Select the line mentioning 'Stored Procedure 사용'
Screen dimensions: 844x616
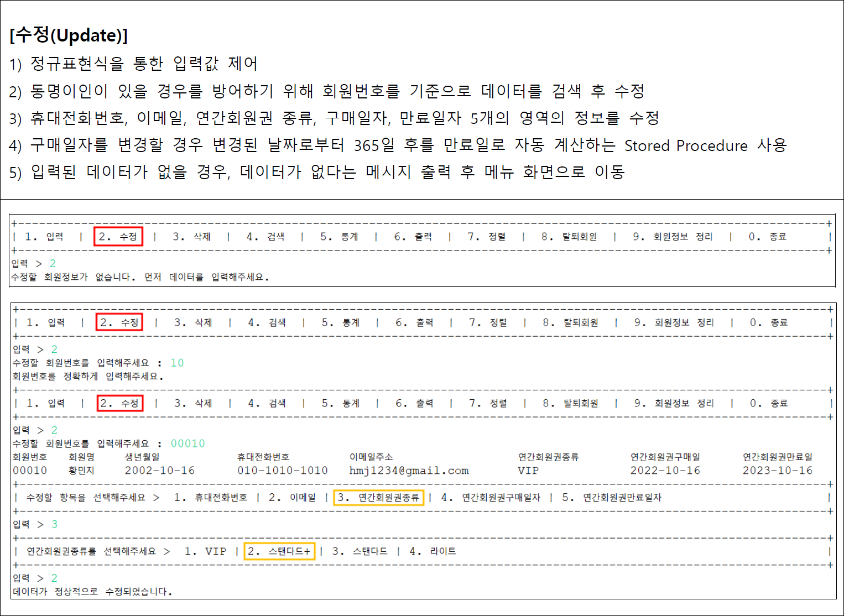point(398,145)
